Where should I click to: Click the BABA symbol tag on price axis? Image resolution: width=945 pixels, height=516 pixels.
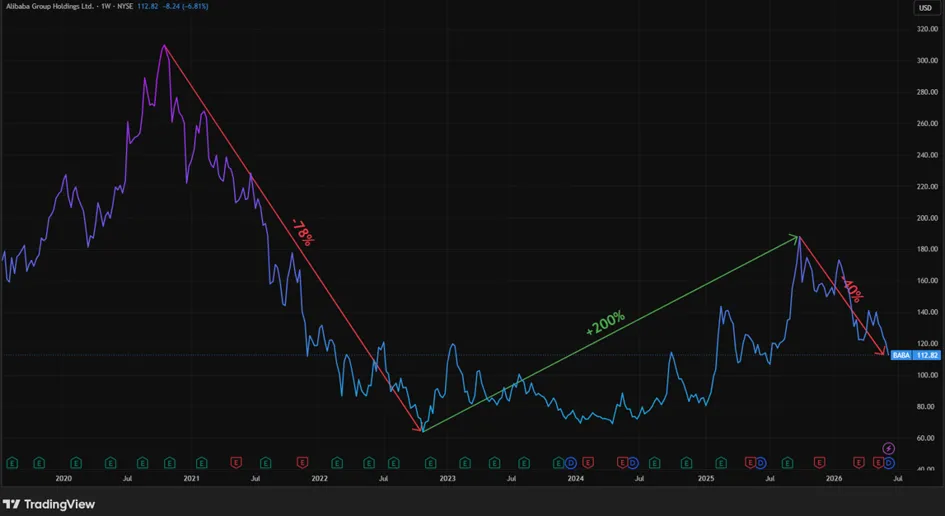(x=901, y=356)
